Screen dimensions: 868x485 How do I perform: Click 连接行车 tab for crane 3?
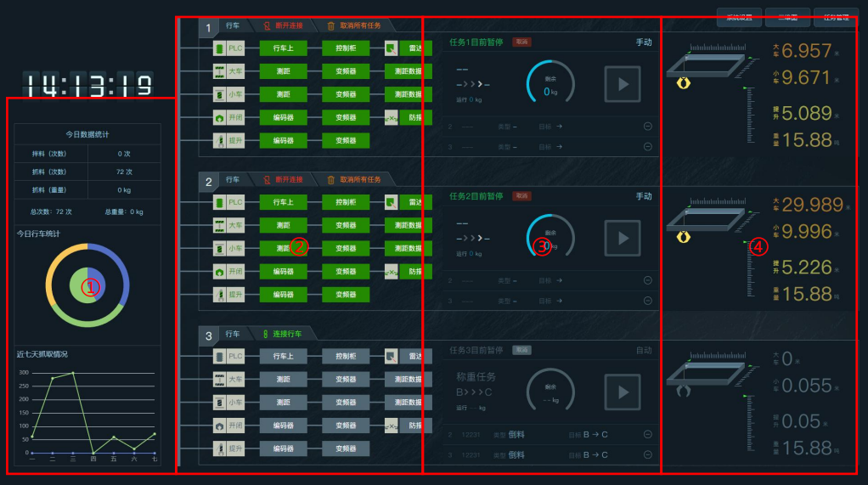pos(287,334)
